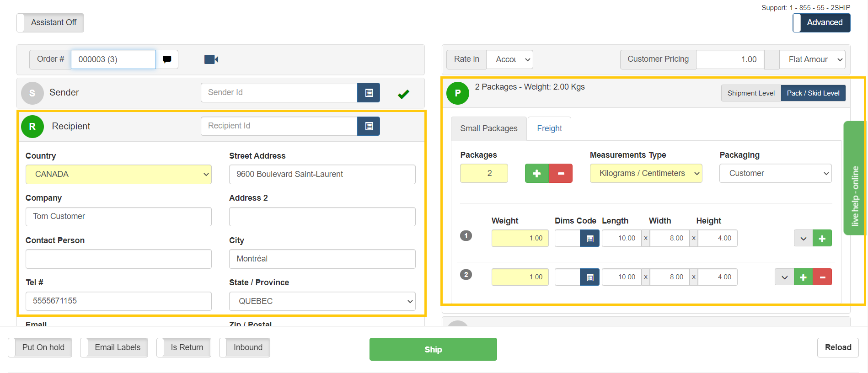
Task: Click the Dims Code field for package 1
Action: pyautogui.click(x=567, y=238)
